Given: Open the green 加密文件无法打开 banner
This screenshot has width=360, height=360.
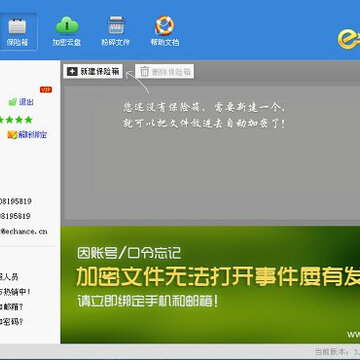Looking at the screenshot, I should [x=210, y=285].
